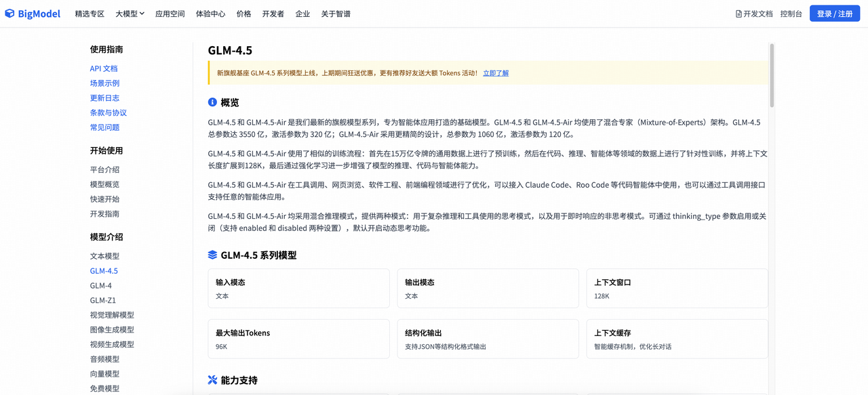The width and height of the screenshot is (868, 395).
Task: Click the 上下文窗口 128K card
Action: pyautogui.click(x=677, y=289)
